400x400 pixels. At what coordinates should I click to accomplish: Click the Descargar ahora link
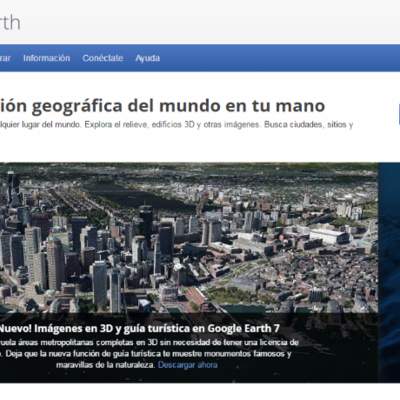coord(188,365)
